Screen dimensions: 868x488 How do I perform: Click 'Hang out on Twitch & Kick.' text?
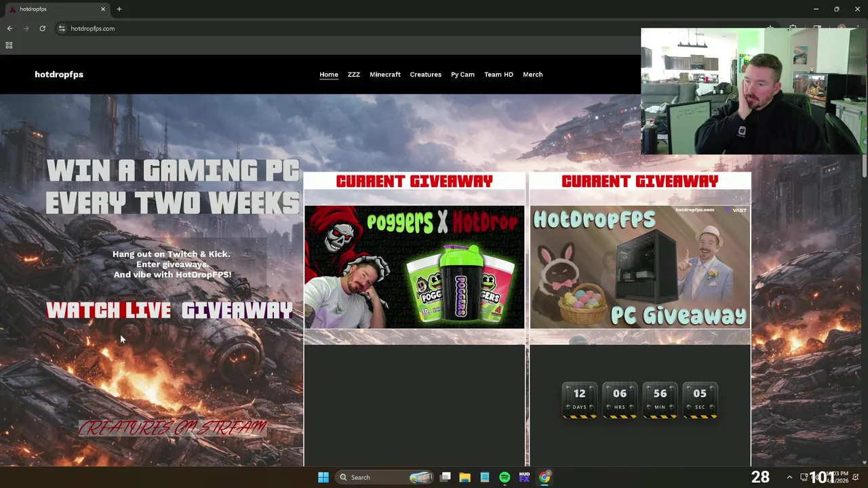tap(172, 254)
